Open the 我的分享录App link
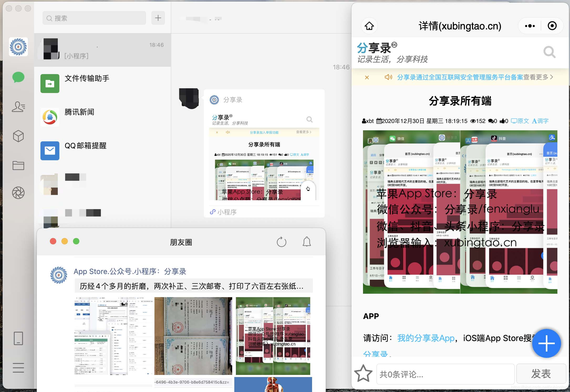Viewport: 570px width, 392px height. tap(426, 338)
